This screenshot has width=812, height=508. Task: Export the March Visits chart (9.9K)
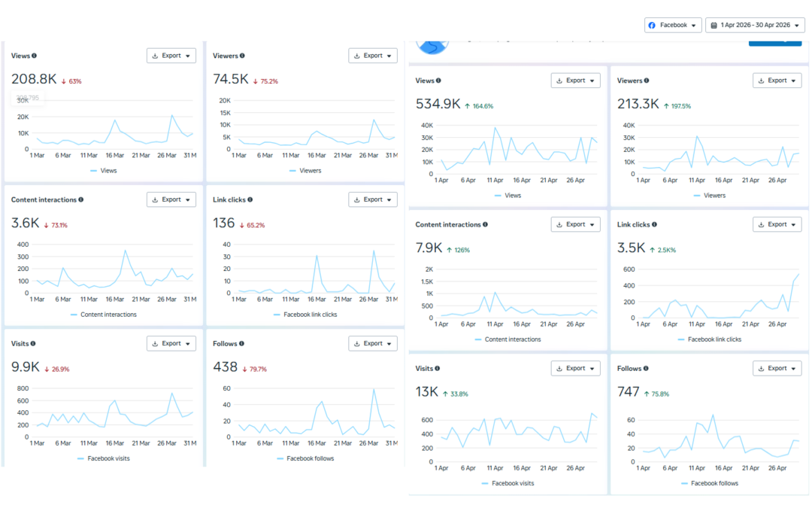171,344
